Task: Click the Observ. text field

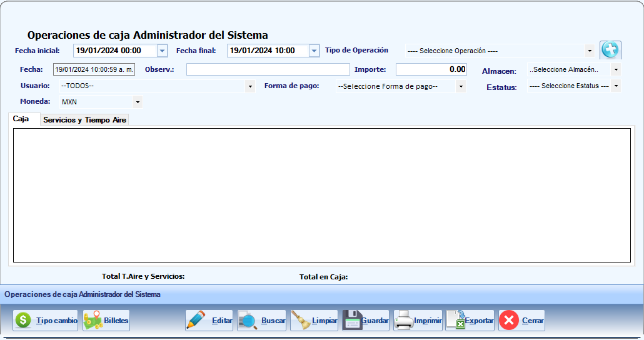Action: point(268,69)
